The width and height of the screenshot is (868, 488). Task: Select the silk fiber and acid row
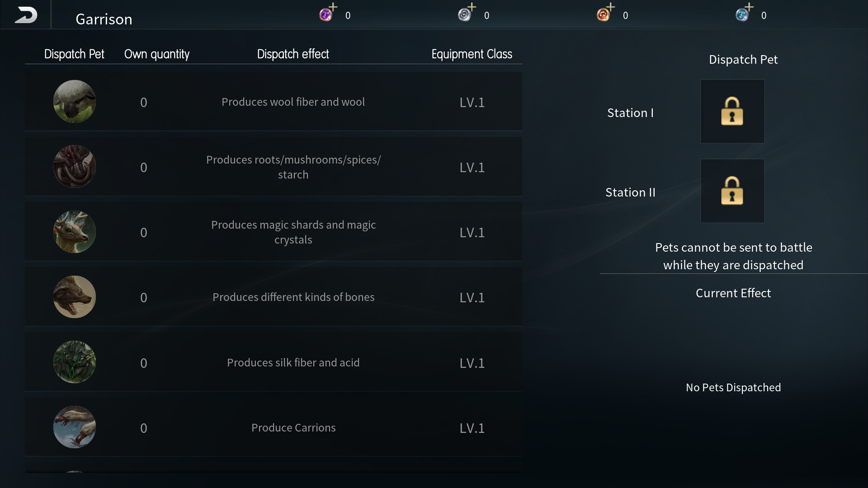274,362
